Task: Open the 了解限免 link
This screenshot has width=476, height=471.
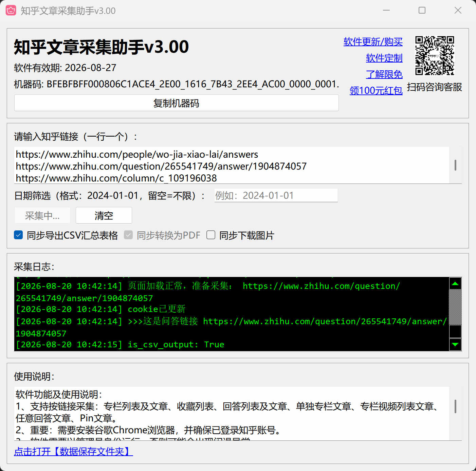Action: [384, 74]
